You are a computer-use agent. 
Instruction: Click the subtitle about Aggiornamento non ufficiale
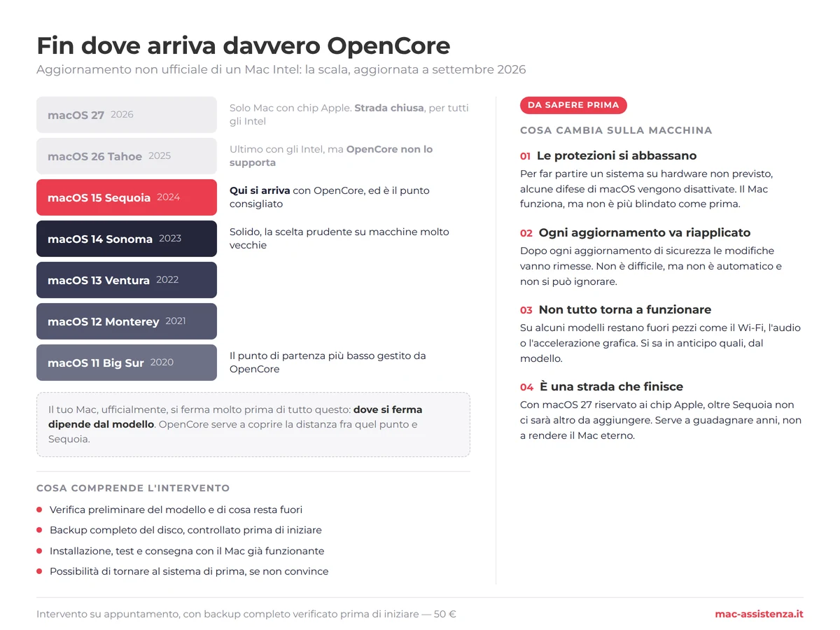pyautogui.click(x=281, y=70)
